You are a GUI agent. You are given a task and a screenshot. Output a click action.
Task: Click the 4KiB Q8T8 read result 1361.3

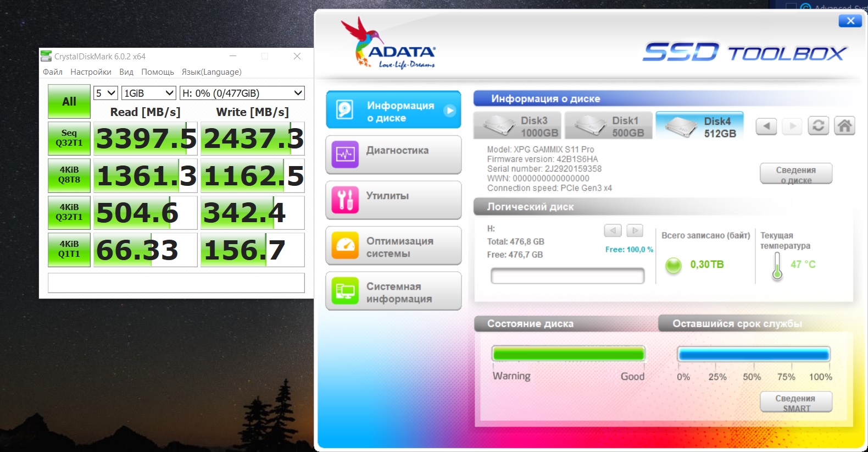point(146,175)
